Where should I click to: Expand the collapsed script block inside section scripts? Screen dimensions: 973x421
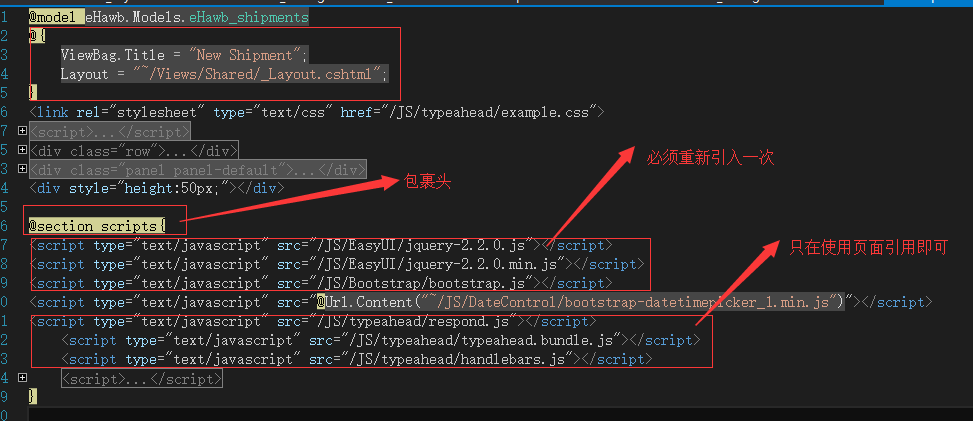click(22, 378)
